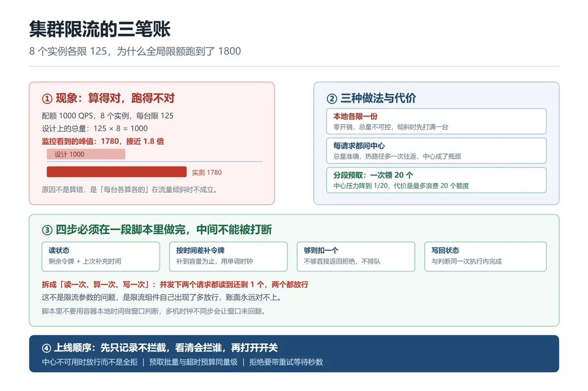Click the step title "按时间差补令牌"
Image resolution: width=588 pixels, height=391 pixels.
click(200, 250)
